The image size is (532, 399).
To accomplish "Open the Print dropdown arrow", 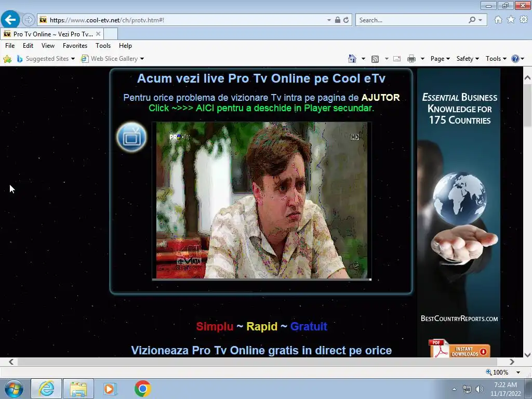I will pos(422,59).
